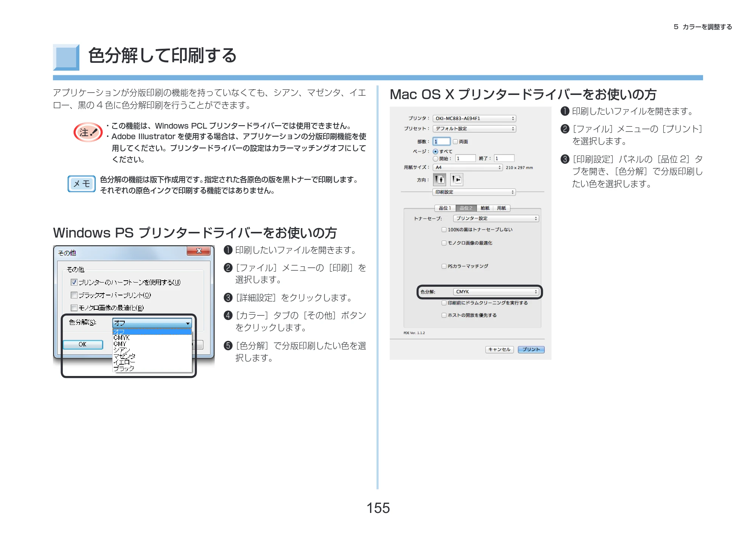Select landscape orientation icon in Mac print dialog
The image size is (756, 536).
point(457,180)
